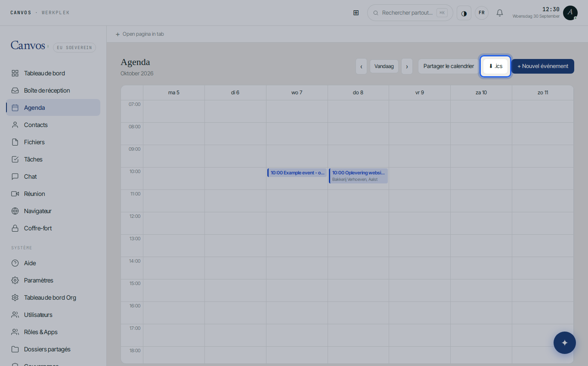
Task: Click the Rôles & Apps icon
Action: (x=15, y=332)
